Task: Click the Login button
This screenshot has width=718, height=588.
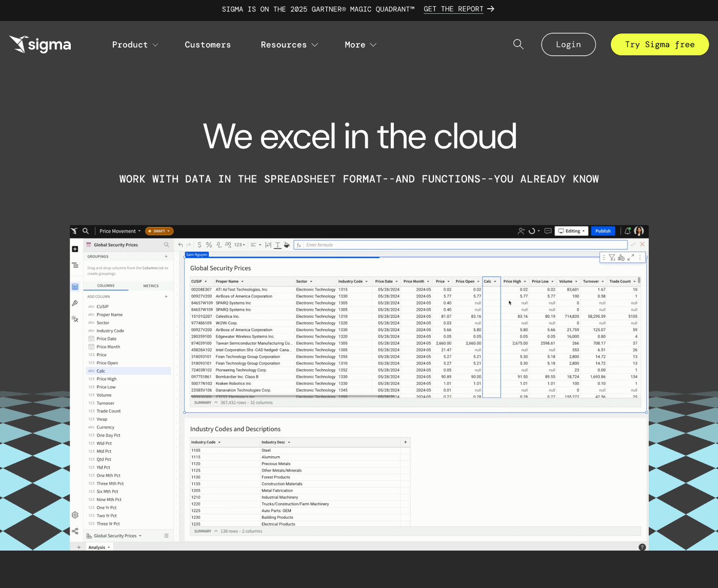Action: click(x=568, y=45)
